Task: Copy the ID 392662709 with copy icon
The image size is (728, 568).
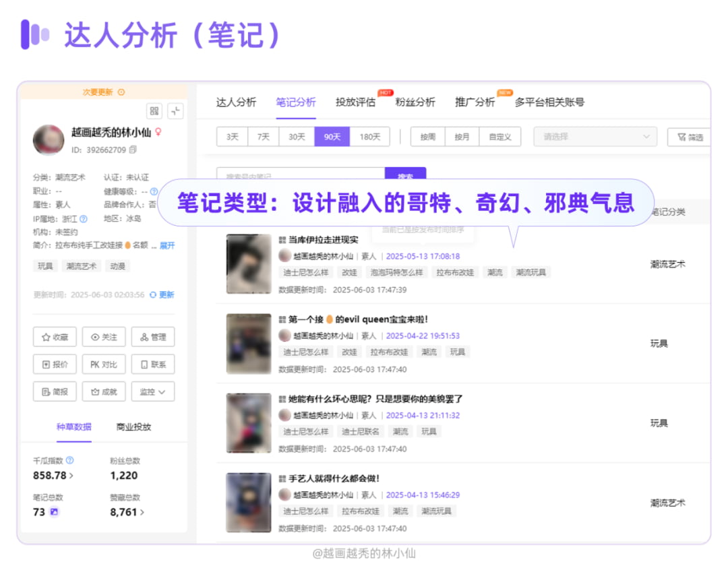Action: pos(133,150)
